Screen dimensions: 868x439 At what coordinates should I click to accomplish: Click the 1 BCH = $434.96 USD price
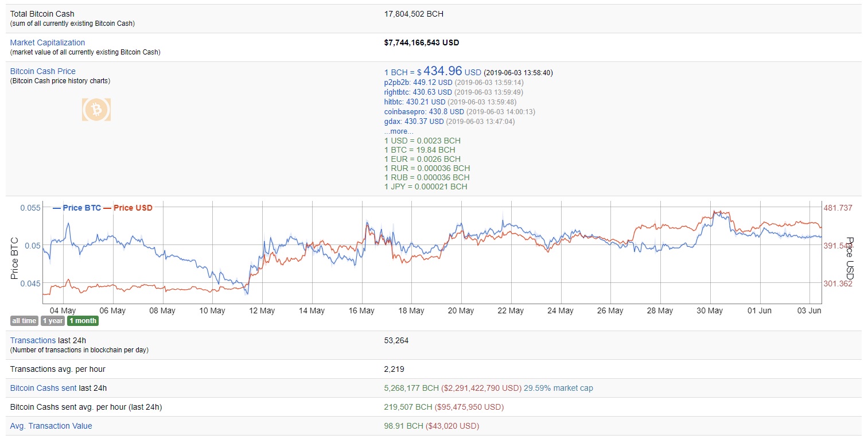click(433, 72)
